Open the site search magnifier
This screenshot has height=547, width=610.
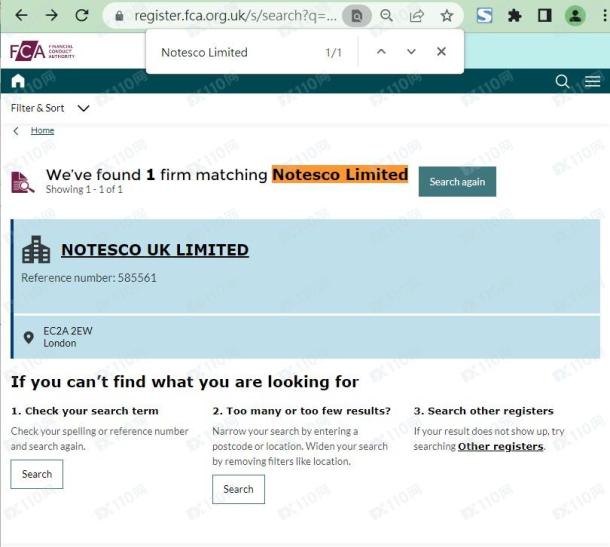coord(562,81)
